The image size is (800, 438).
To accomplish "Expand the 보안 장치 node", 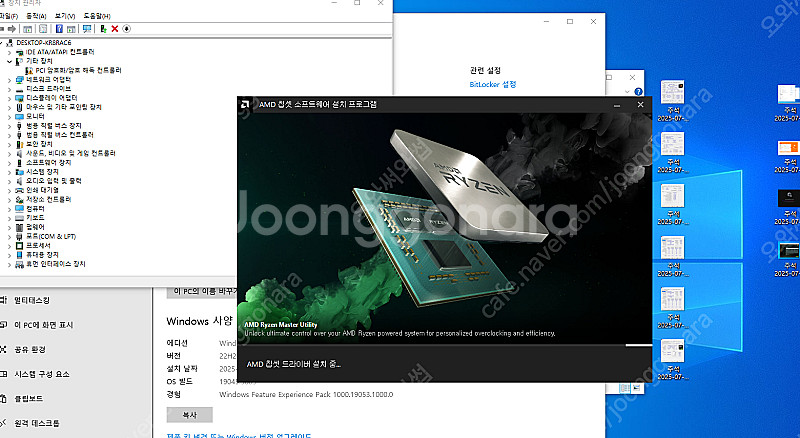I will point(9,144).
